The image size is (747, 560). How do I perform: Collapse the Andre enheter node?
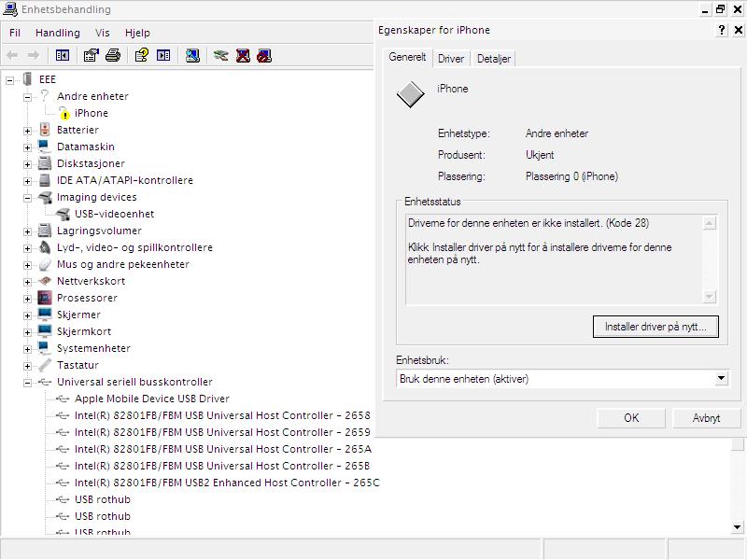[x=27, y=97]
